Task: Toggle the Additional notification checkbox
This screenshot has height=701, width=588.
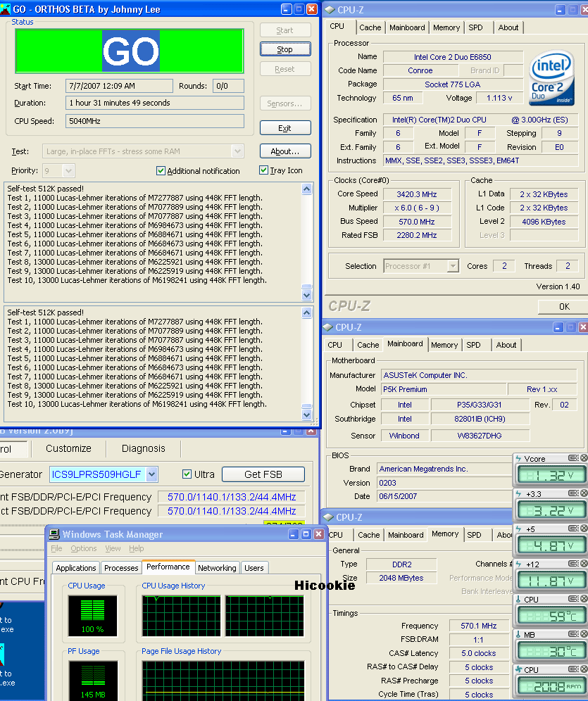Action: [x=161, y=171]
